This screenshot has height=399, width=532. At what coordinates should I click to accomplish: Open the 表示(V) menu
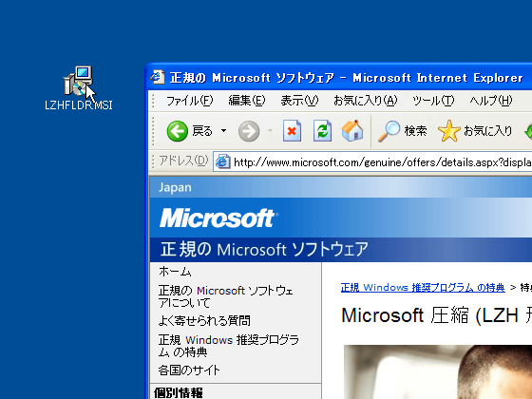click(299, 101)
